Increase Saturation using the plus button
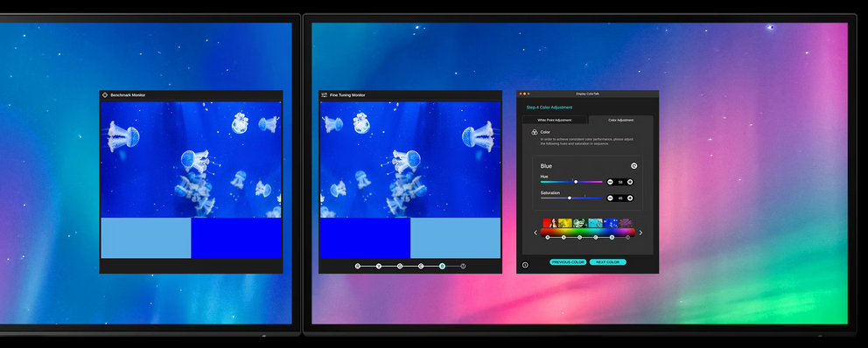The image size is (868, 348). pyautogui.click(x=630, y=198)
